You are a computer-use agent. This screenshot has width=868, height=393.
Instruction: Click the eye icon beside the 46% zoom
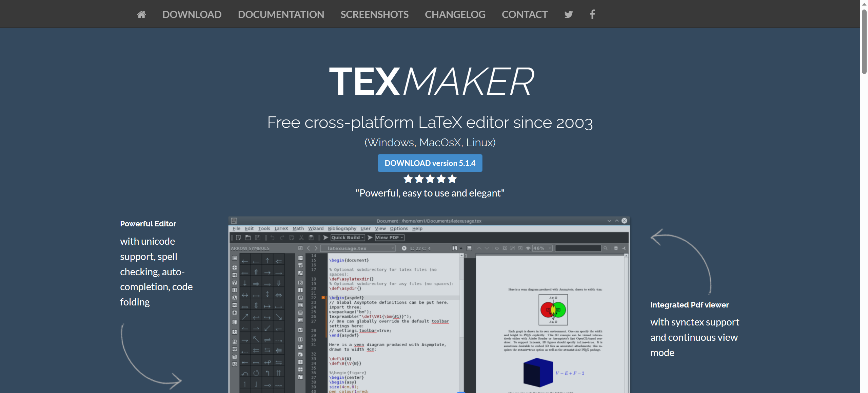click(528, 248)
